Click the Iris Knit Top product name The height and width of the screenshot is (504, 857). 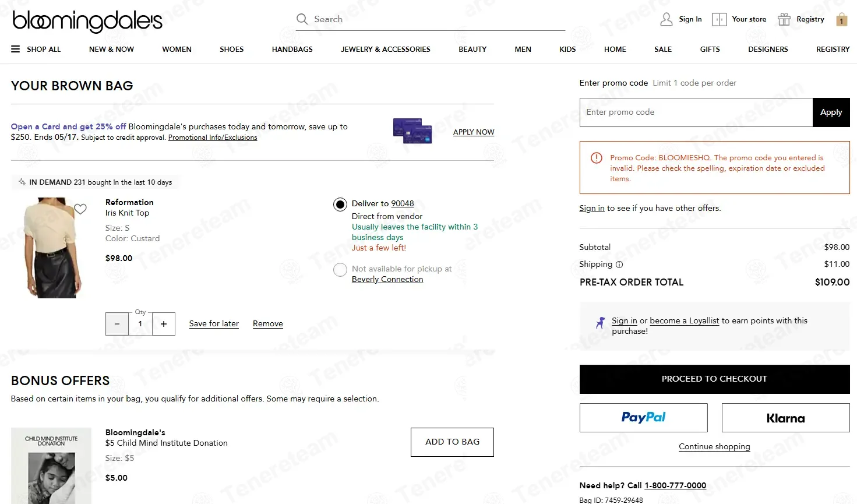click(127, 213)
